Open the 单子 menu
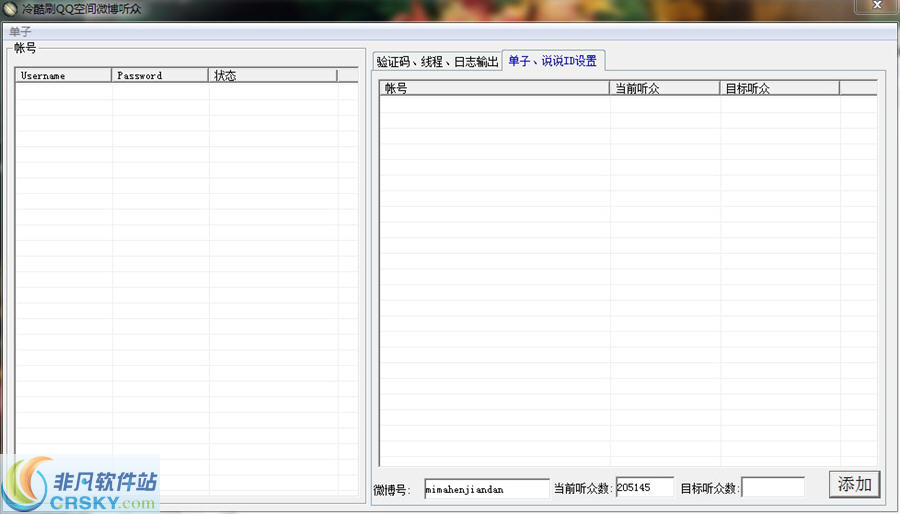Viewport: 900px width, 514px height. coord(20,32)
